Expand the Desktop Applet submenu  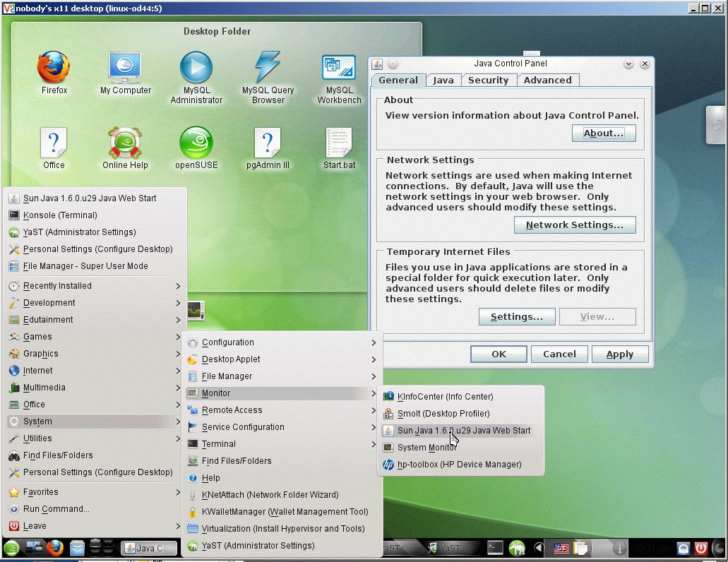282,359
